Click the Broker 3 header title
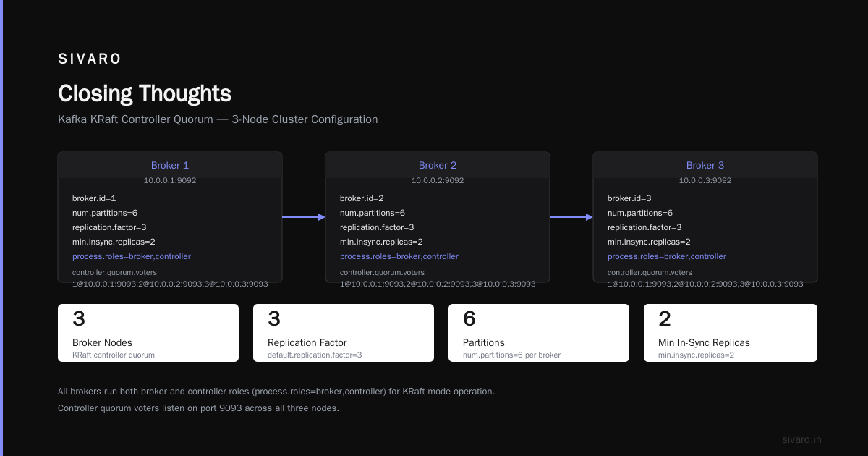The height and width of the screenshot is (456, 868). 705,165
